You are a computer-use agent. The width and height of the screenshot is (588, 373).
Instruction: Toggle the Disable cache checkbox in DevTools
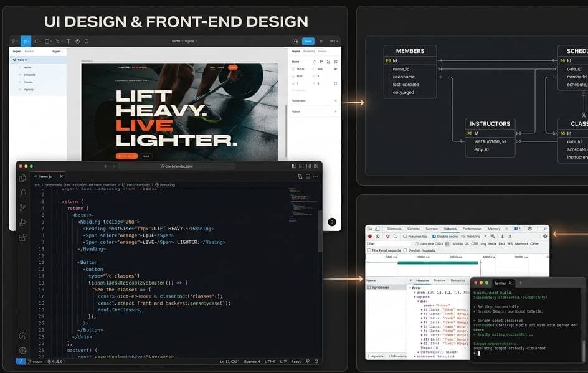click(434, 237)
